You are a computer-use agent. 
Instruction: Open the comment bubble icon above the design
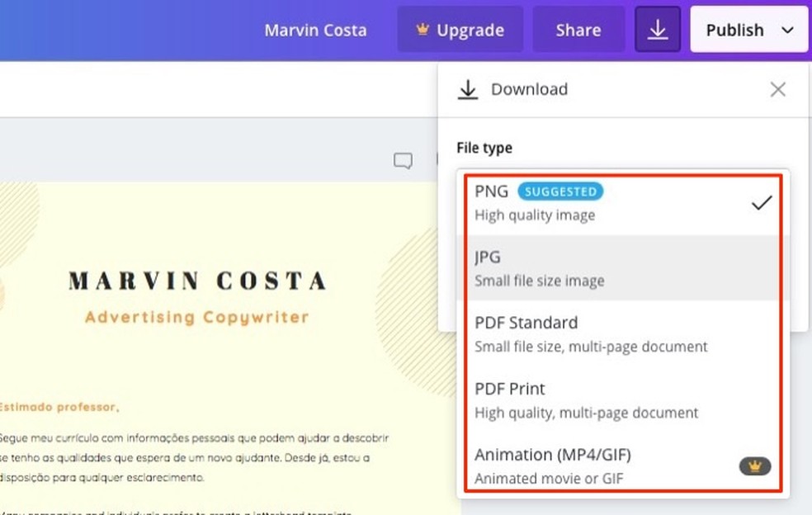[x=402, y=161]
